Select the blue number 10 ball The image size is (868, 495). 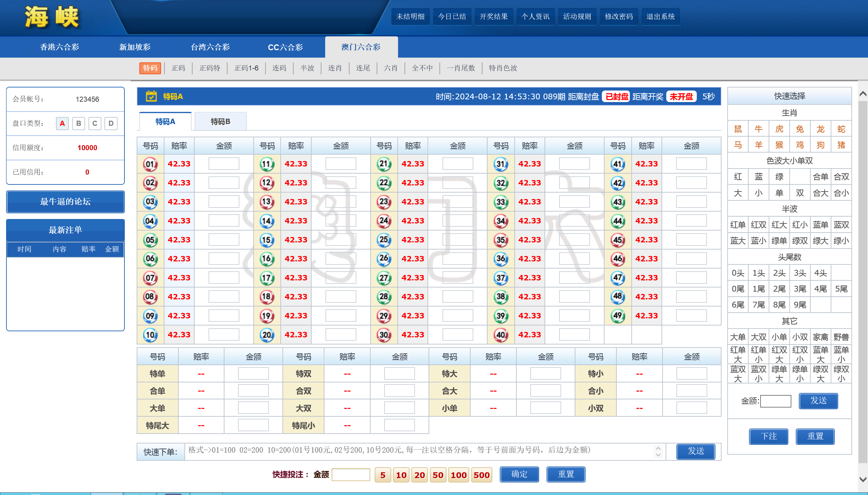coord(150,335)
